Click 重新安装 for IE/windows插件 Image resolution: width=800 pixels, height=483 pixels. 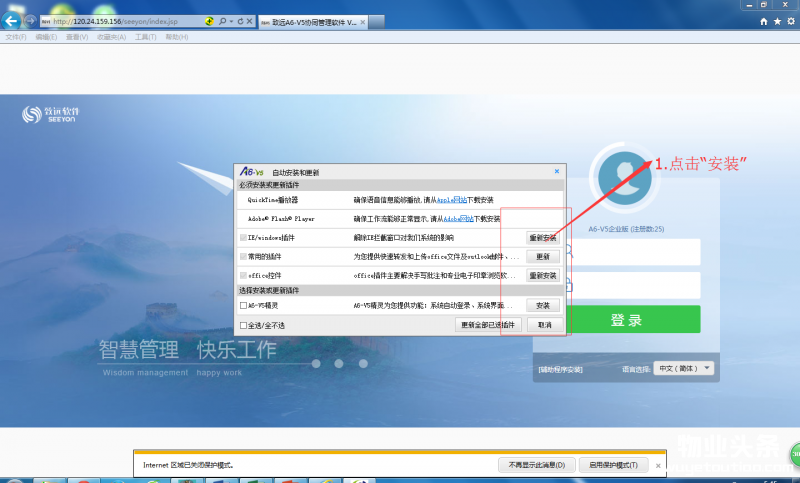pyautogui.click(x=542, y=238)
